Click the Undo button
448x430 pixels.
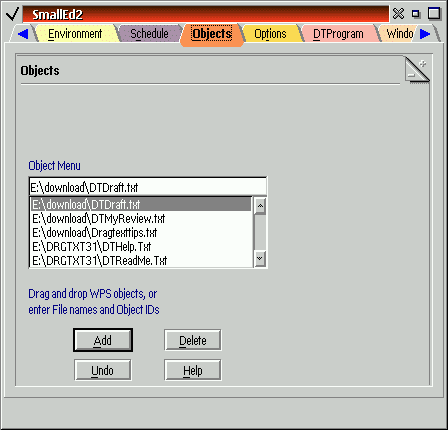pyautogui.click(x=103, y=370)
